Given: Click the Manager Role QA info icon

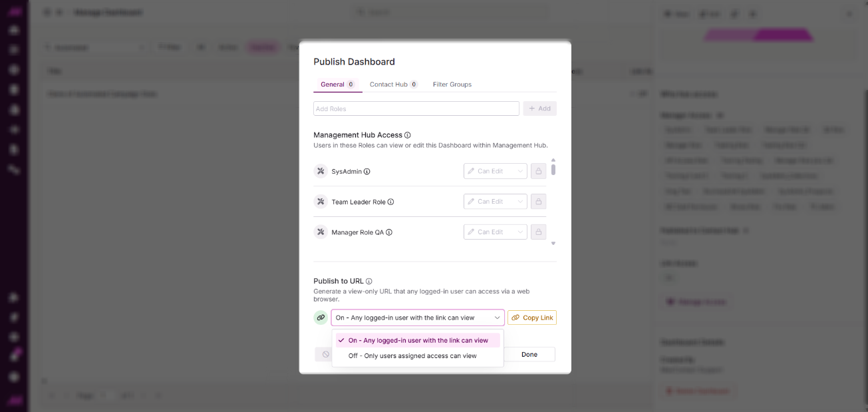Looking at the screenshot, I should coord(389,232).
